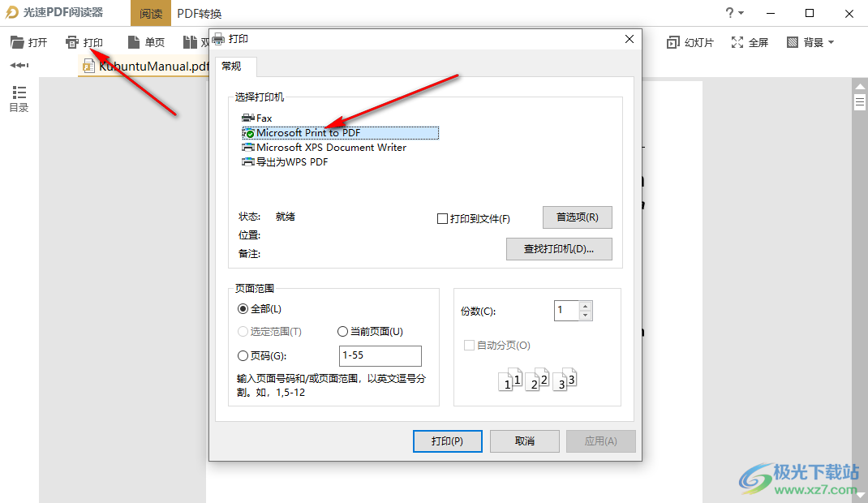Screen dimensions: 868x503
Task: Select the Page numbers radio option
Action: point(243,356)
